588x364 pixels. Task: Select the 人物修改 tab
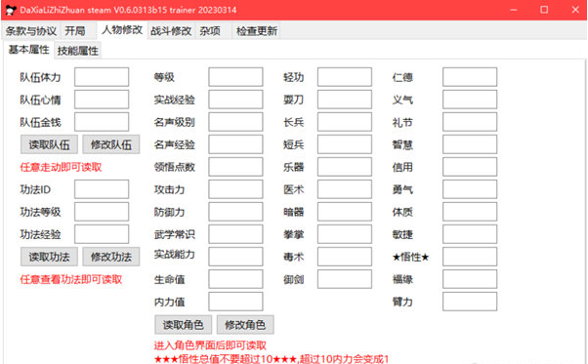point(122,30)
